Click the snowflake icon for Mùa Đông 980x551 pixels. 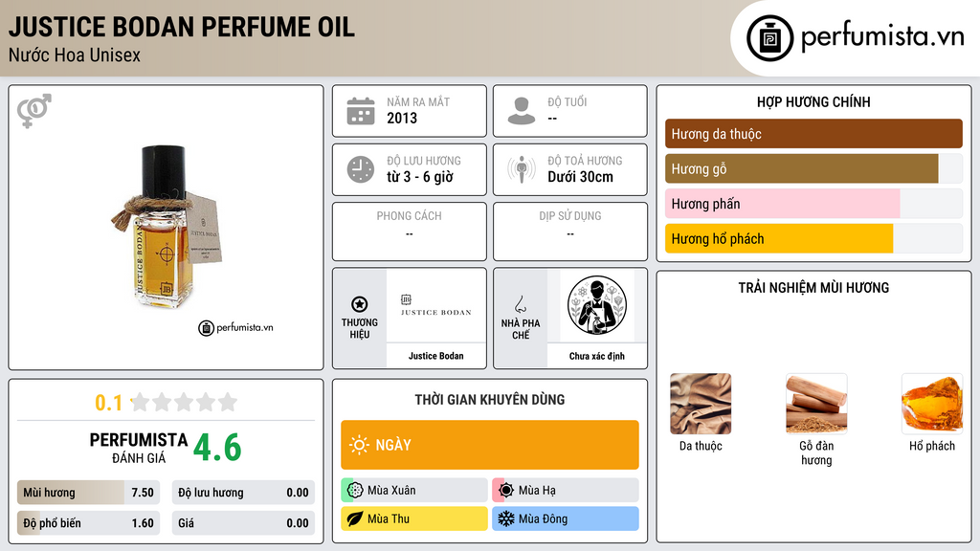tap(506, 518)
